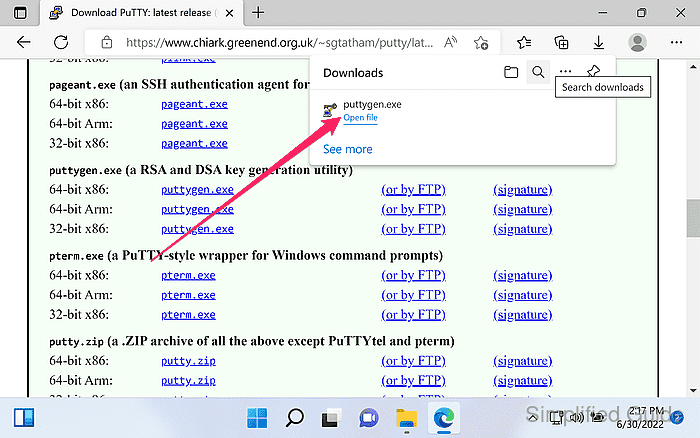Open a new browser tab

[258, 13]
